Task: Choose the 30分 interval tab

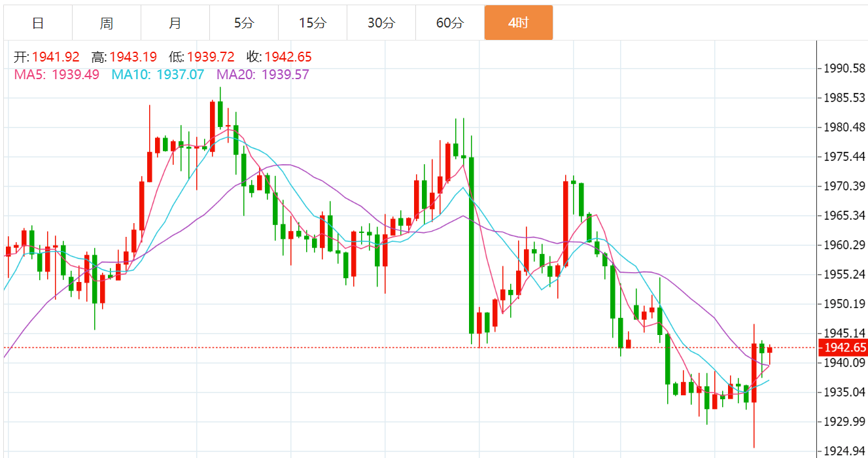Action: pos(381,23)
